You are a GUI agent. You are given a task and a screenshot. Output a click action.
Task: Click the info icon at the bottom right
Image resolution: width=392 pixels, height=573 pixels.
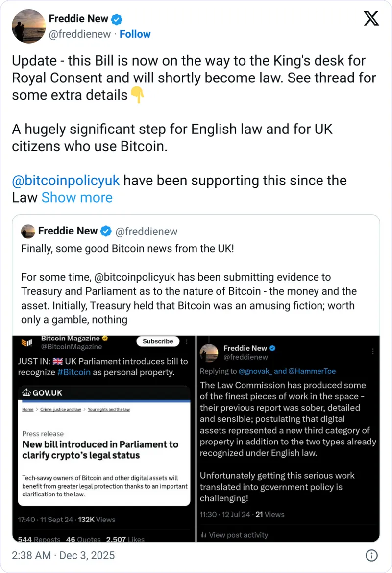(x=371, y=555)
